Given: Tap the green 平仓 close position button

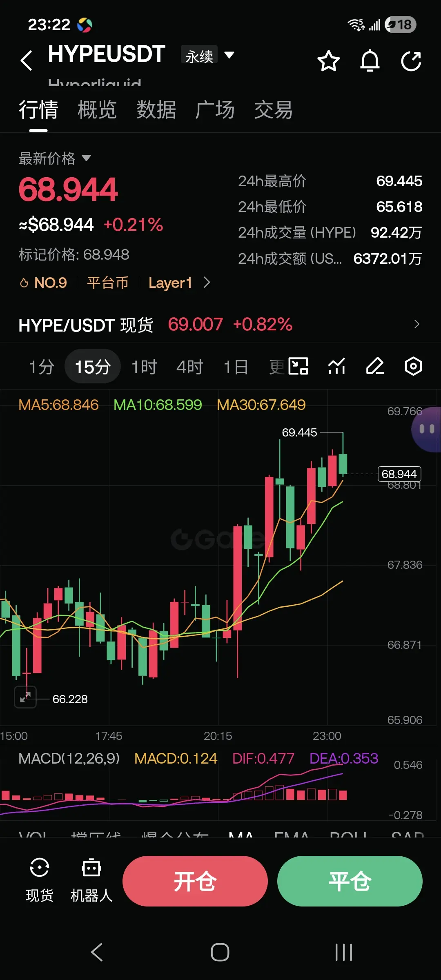Looking at the screenshot, I should click(x=350, y=881).
